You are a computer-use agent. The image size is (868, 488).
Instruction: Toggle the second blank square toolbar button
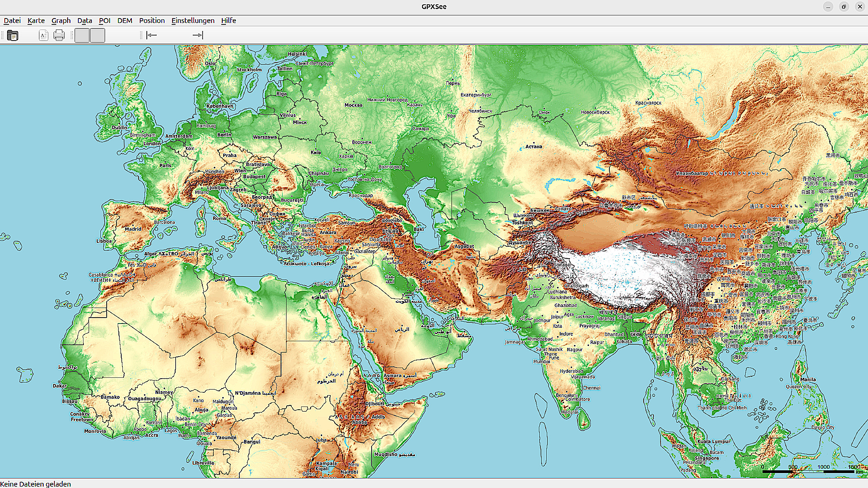[x=97, y=35]
